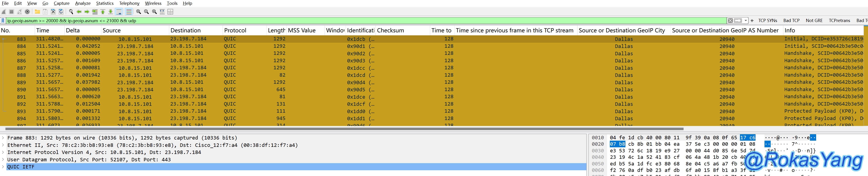Open capture options gear icon
Image resolution: width=868 pixels, height=176 pixels.
[28, 12]
